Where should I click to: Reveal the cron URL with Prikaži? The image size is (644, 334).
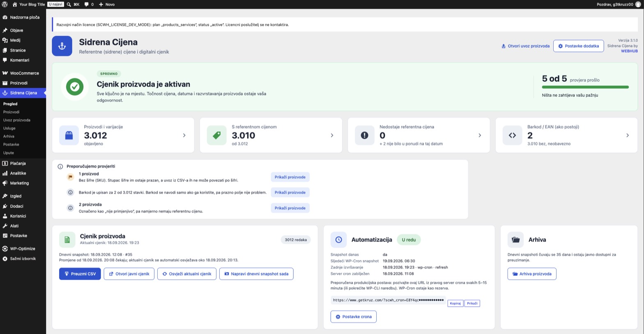(472, 303)
